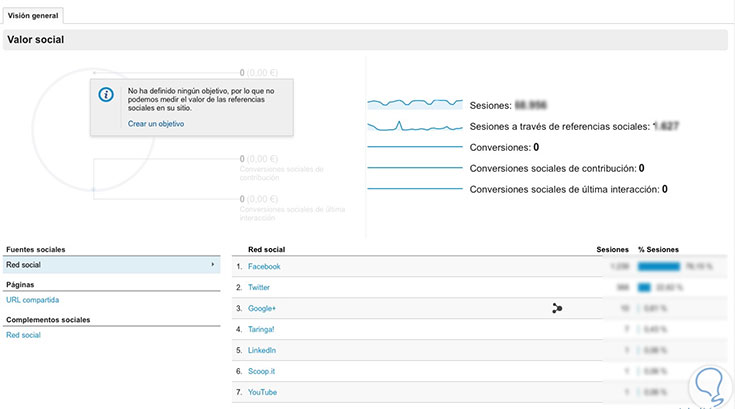735x409 pixels.
Task: Open the Taringa! network entry
Action: click(263, 329)
